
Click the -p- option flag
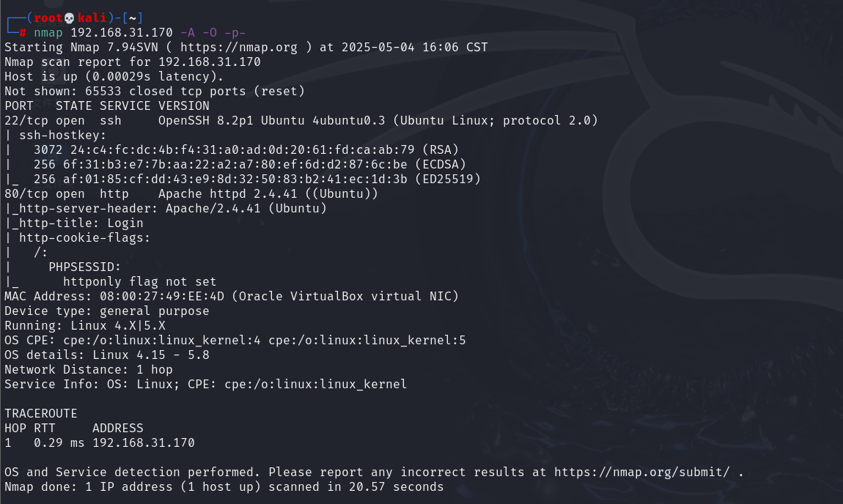235,33
